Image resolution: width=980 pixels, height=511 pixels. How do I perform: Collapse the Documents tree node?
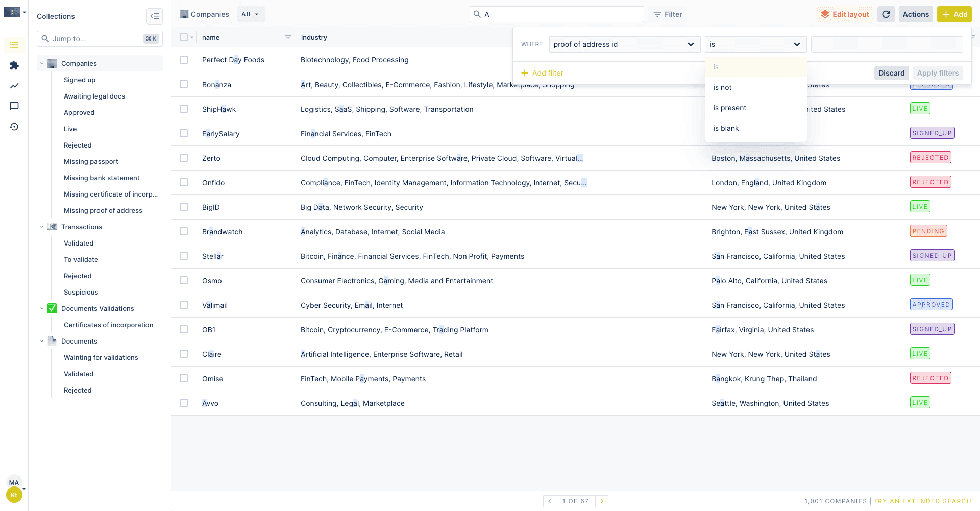pyautogui.click(x=42, y=341)
